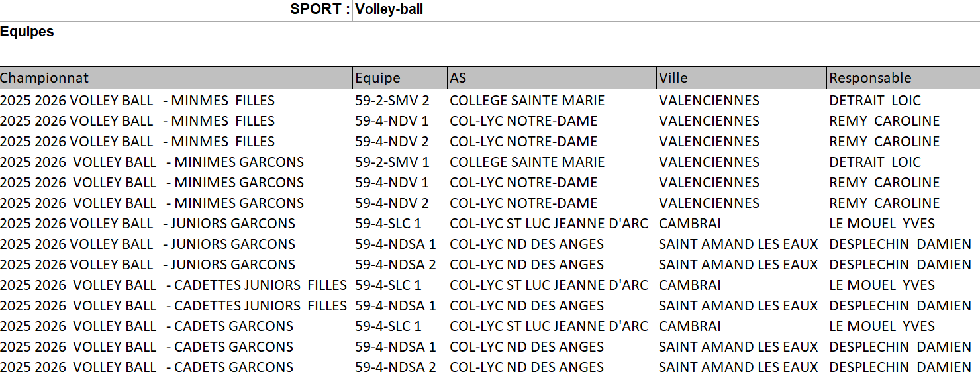
Task: Select the last row's SAINT AMAND LES EAUX cell
Action: click(738, 367)
